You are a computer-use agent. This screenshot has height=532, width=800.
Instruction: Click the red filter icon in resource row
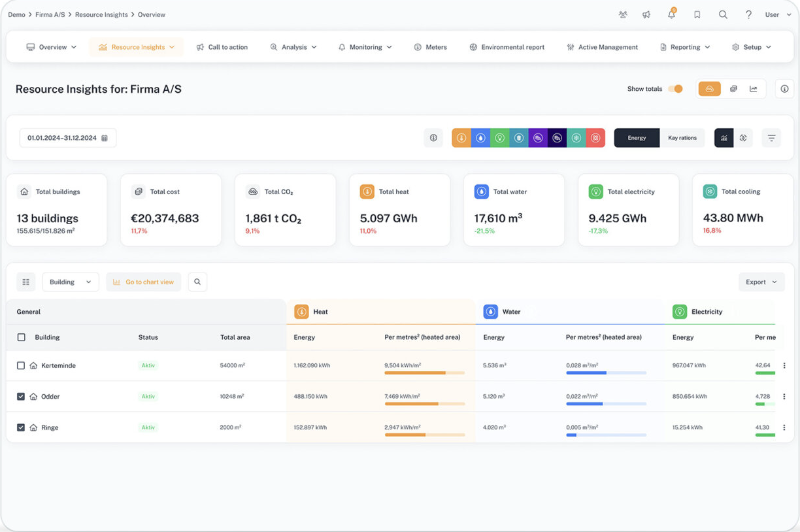click(595, 138)
